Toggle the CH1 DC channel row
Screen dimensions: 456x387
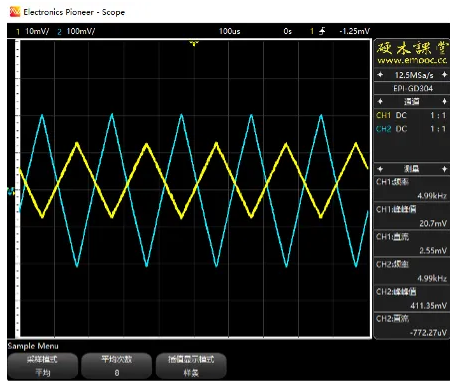412,115
